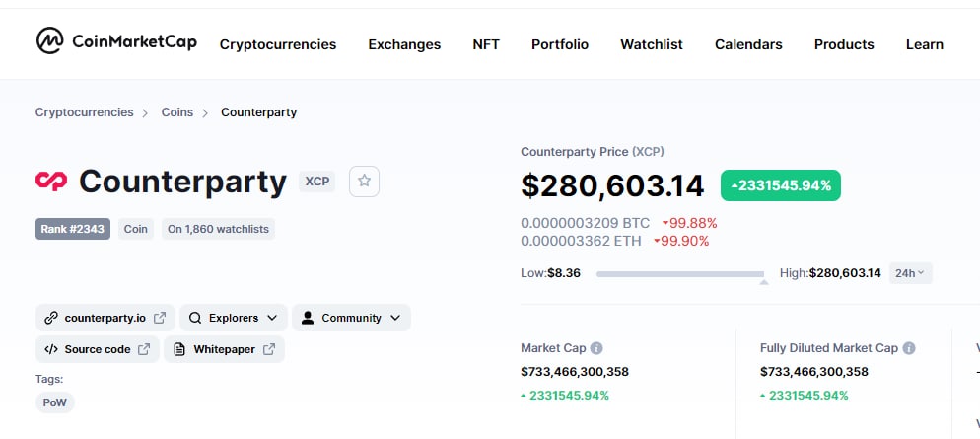980x439 pixels.
Task: Click the XCP ticker badge
Action: (316, 182)
